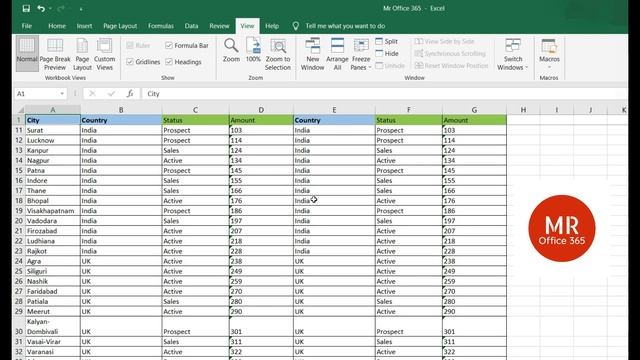640x360 pixels.
Task: Expand the Macros dropdown arrow
Action: [x=549, y=67]
